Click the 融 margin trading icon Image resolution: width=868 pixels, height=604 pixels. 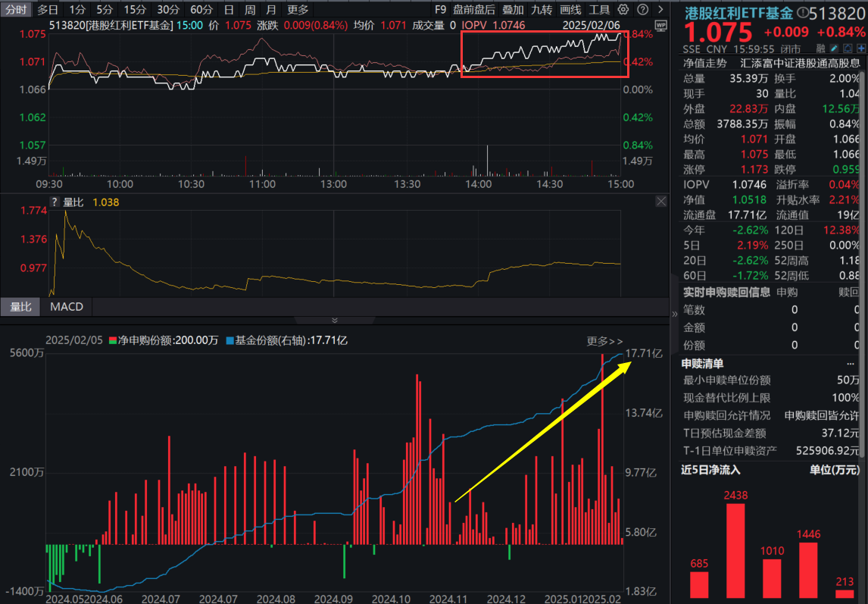820,48
